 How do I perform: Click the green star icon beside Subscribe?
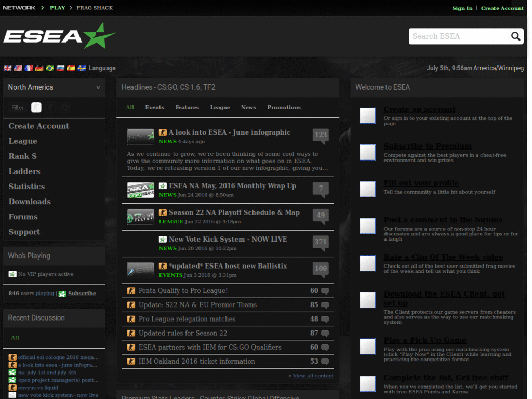click(61, 293)
